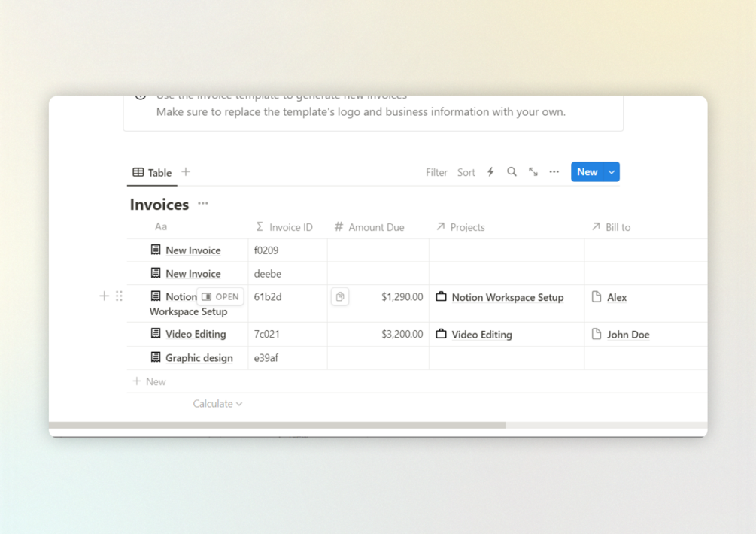Open the Alex bill-to page
Viewport: 756px width, 534px height.
coord(617,297)
